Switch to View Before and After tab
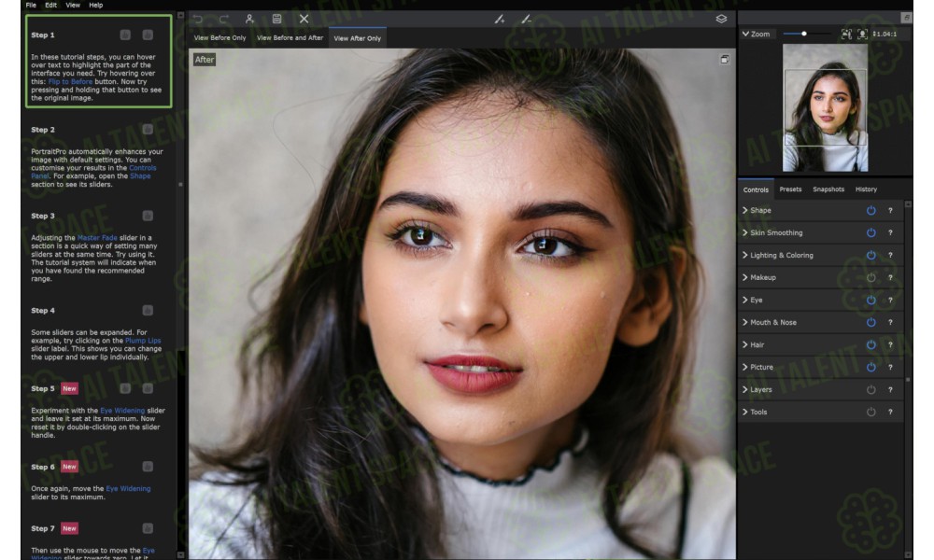Image resolution: width=934 pixels, height=560 pixels. click(290, 38)
